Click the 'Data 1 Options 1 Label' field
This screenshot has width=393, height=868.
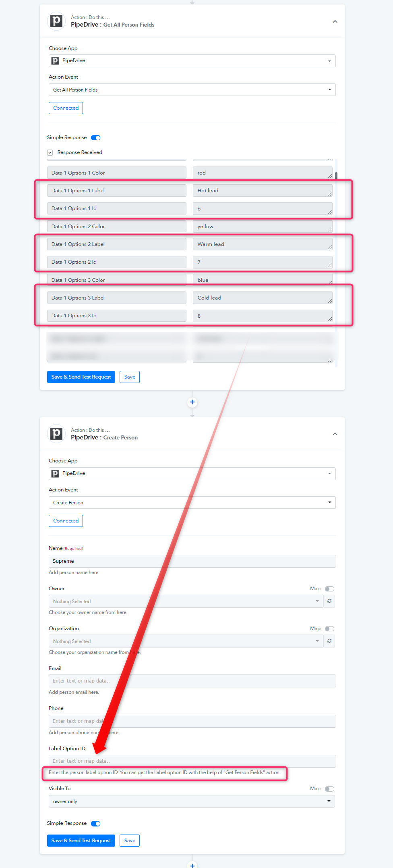tap(117, 191)
